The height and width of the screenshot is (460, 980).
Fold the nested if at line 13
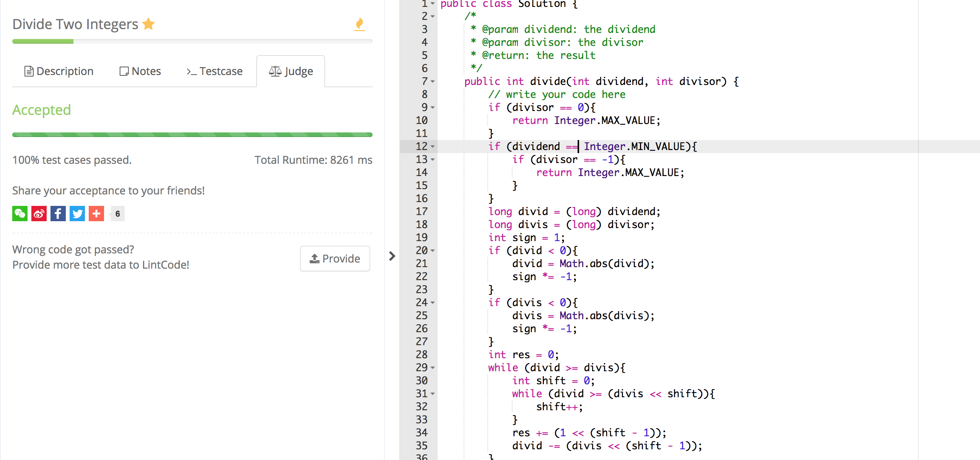click(x=433, y=160)
